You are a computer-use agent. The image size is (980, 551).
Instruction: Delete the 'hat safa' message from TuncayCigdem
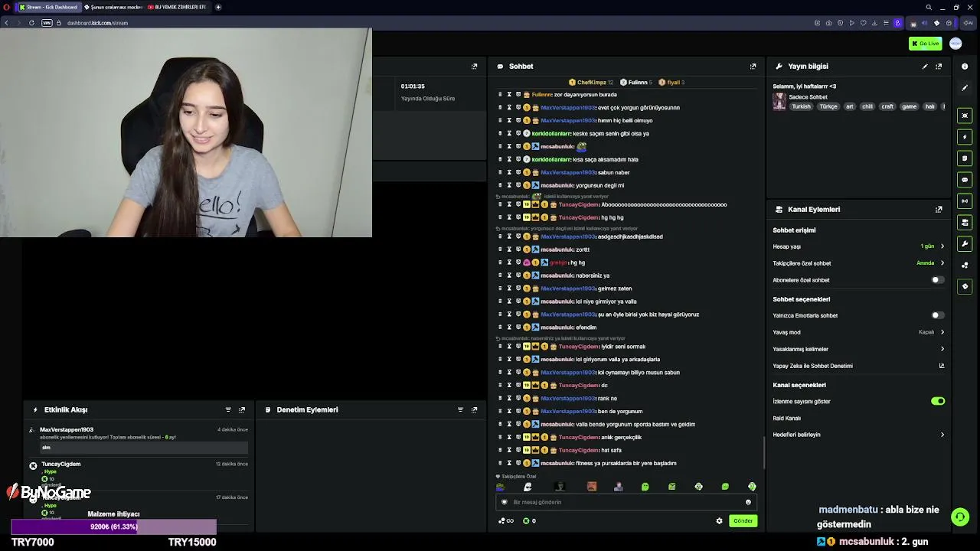pyautogui.click(x=500, y=450)
